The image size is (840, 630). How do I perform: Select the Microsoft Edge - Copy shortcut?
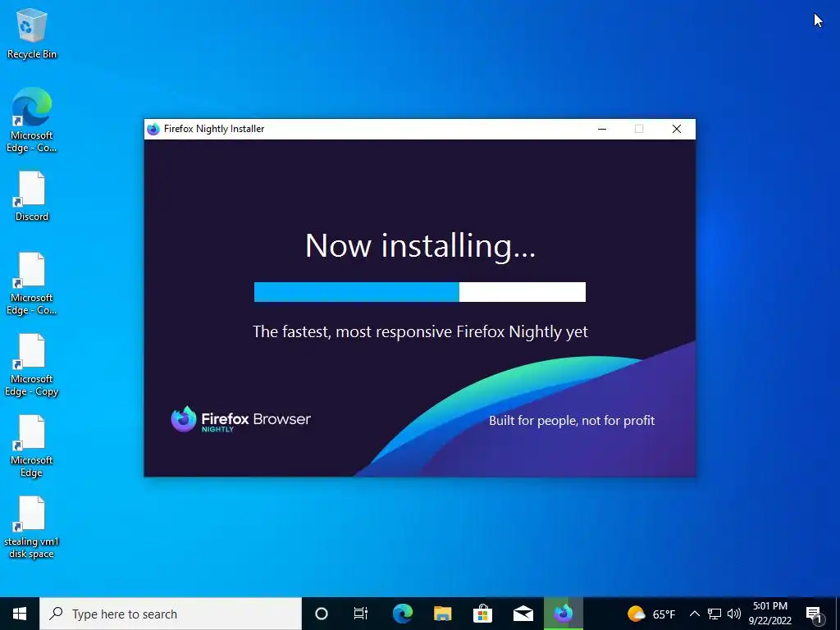point(32,365)
